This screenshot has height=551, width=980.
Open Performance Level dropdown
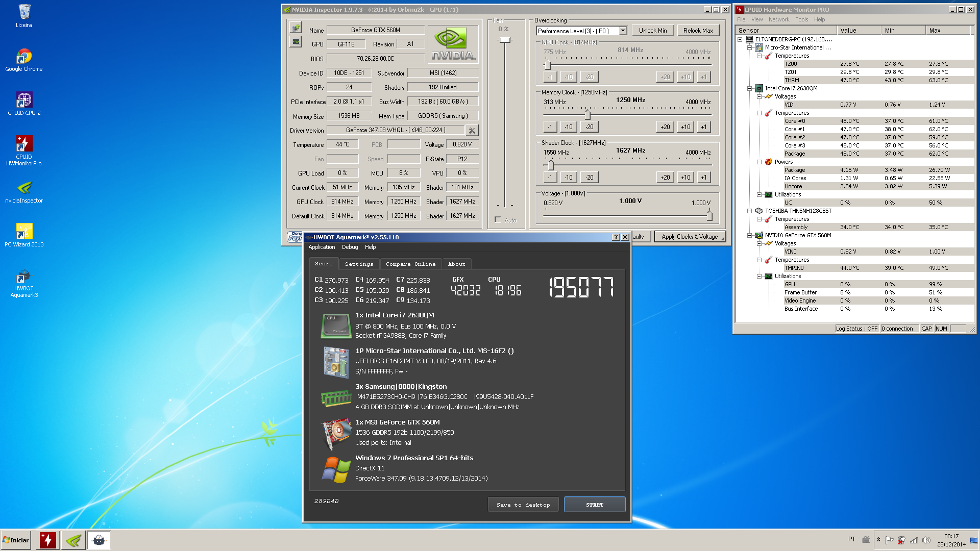623,31
